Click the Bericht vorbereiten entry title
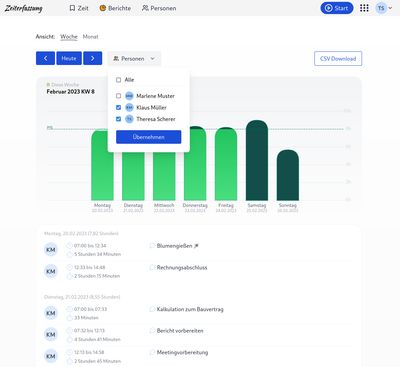The image size is (400, 367). (180, 331)
